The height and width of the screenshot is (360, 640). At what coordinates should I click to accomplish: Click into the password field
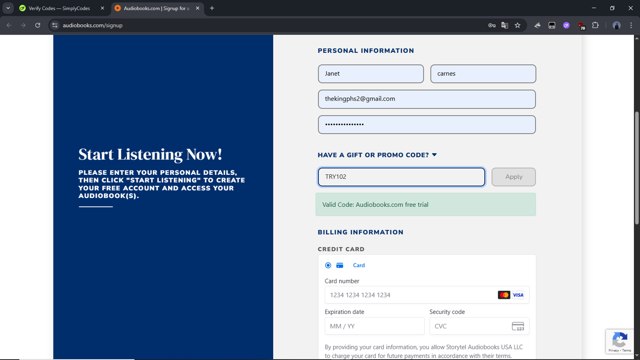[x=427, y=124]
